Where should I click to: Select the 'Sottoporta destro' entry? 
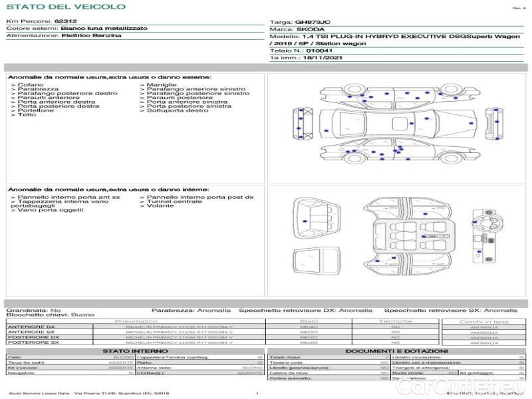[x=174, y=110]
